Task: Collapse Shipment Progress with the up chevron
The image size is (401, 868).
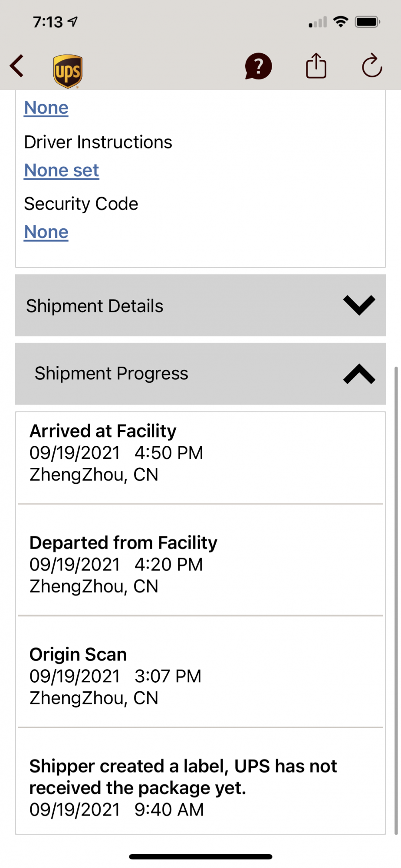Action: click(x=359, y=374)
